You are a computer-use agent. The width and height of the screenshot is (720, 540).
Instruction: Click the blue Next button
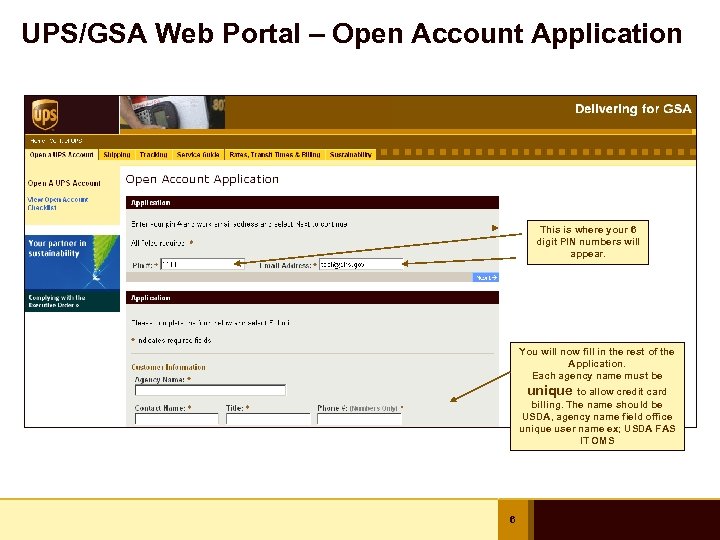tap(485, 277)
